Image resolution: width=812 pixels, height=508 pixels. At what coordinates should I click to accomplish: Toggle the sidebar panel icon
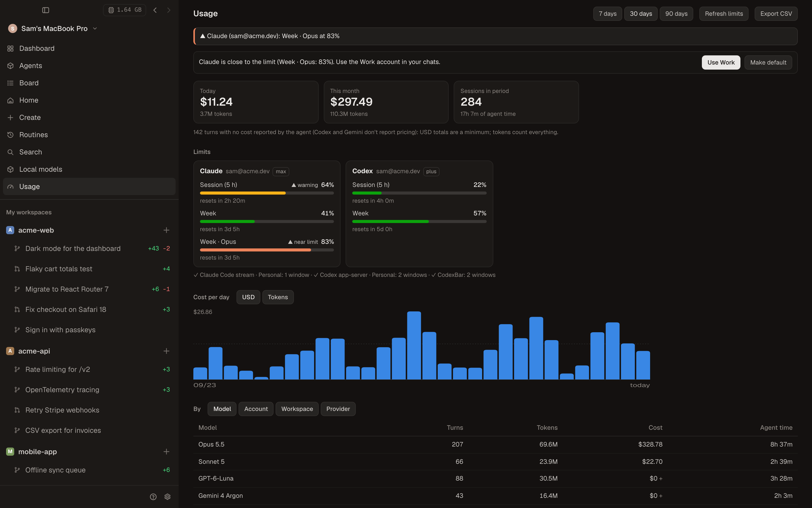(x=46, y=10)
